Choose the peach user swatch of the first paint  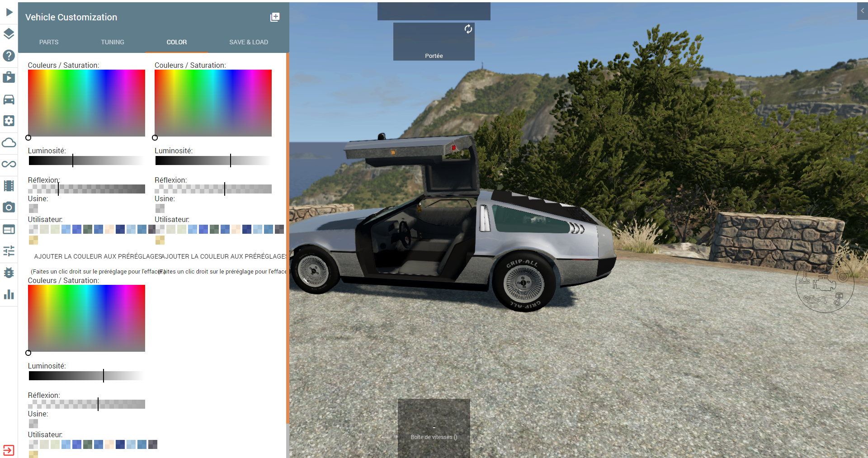pos(109,229)
